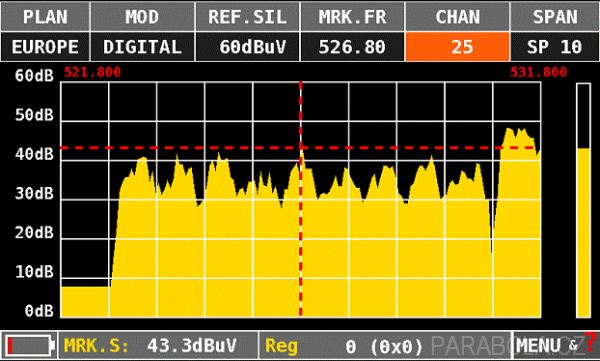Click the MRK.FR header
The height and width of the screenshot is (361, 600).
point(352,17)
